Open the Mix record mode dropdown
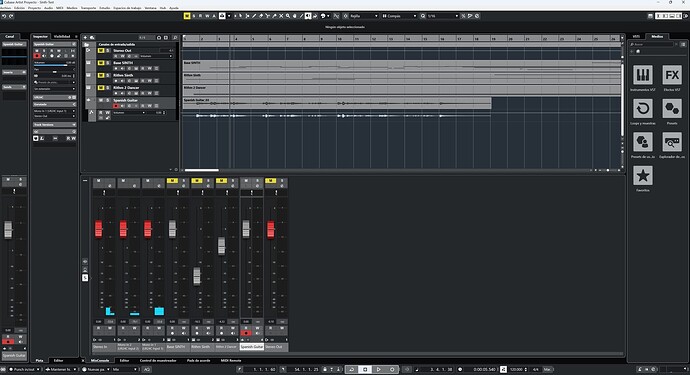The image size is (690, 375). coord(125,369)
